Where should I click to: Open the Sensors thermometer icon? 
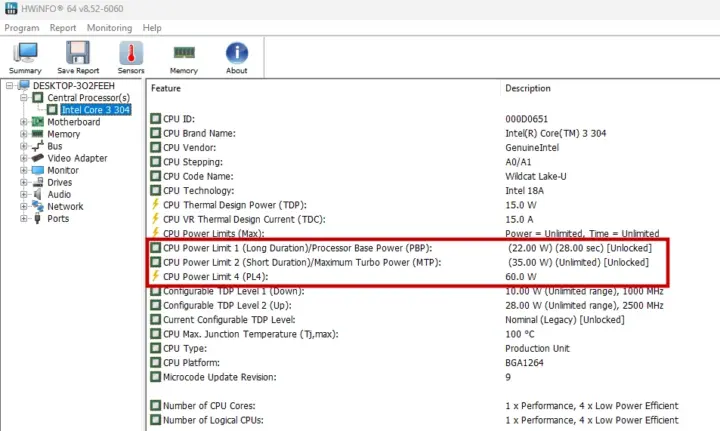coord(131,57)
